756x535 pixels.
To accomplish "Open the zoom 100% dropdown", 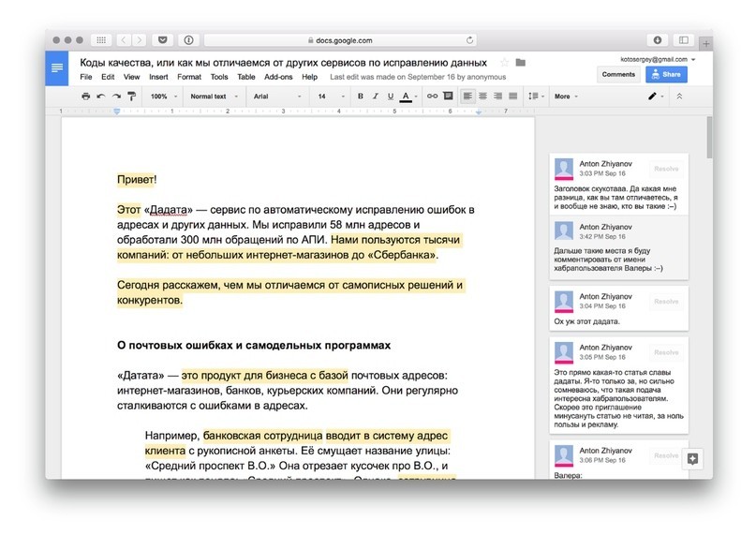I will click(163, 97).
